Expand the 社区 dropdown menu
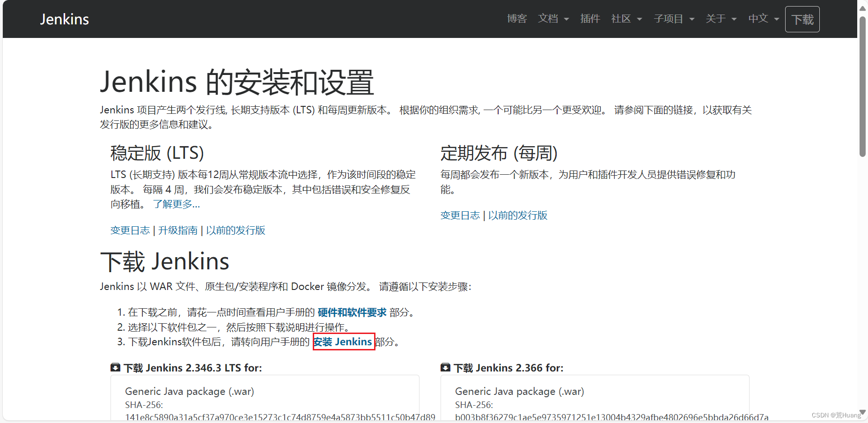 click(x=626, y=19)
